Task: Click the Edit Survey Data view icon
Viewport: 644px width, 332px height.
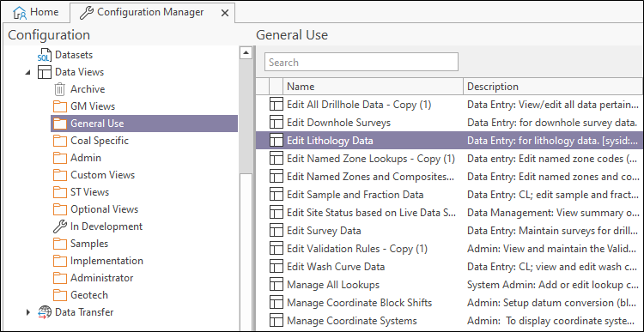Action: 276,231
